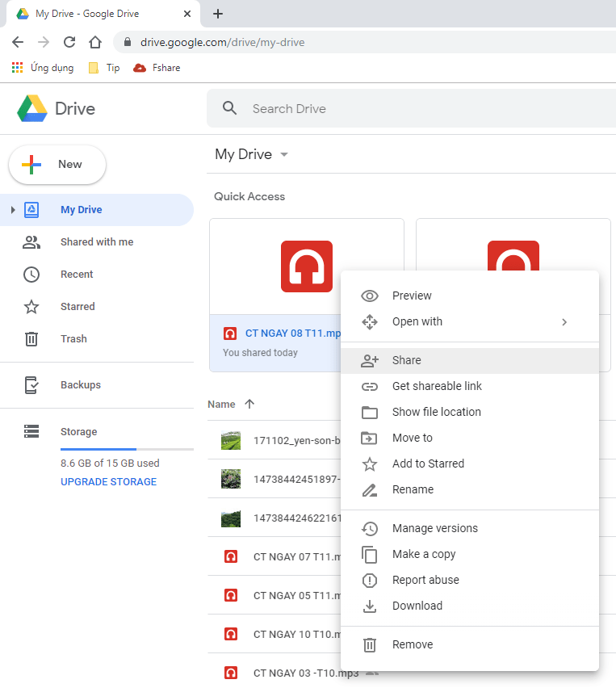Click the Google Drive logo
This screenshot has height=688, width=616.
click(32, 108)
